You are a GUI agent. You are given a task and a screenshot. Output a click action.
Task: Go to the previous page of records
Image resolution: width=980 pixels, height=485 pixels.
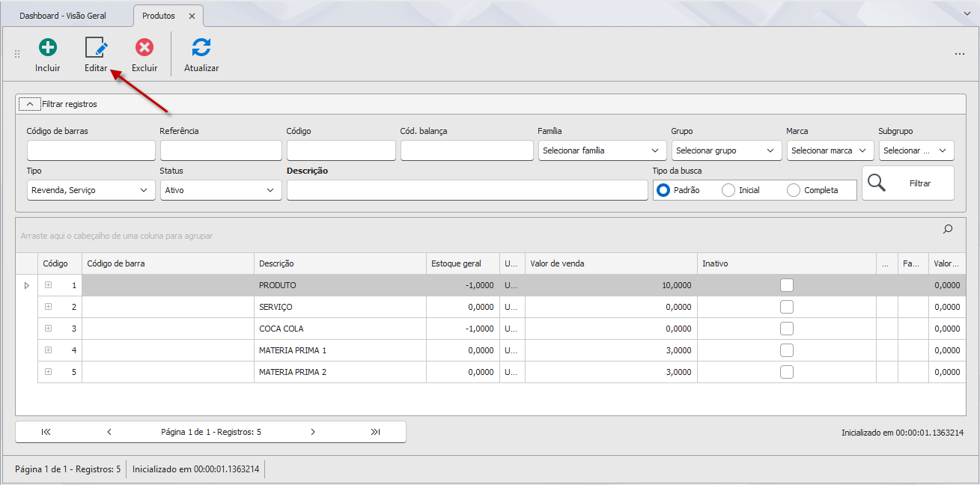tap(109, 432)
